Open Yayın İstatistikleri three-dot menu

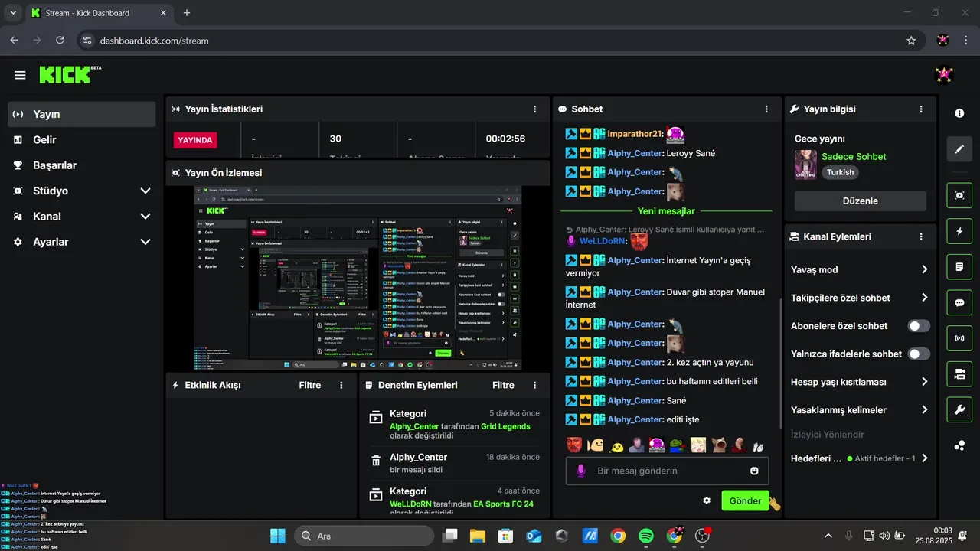[535, 109]
